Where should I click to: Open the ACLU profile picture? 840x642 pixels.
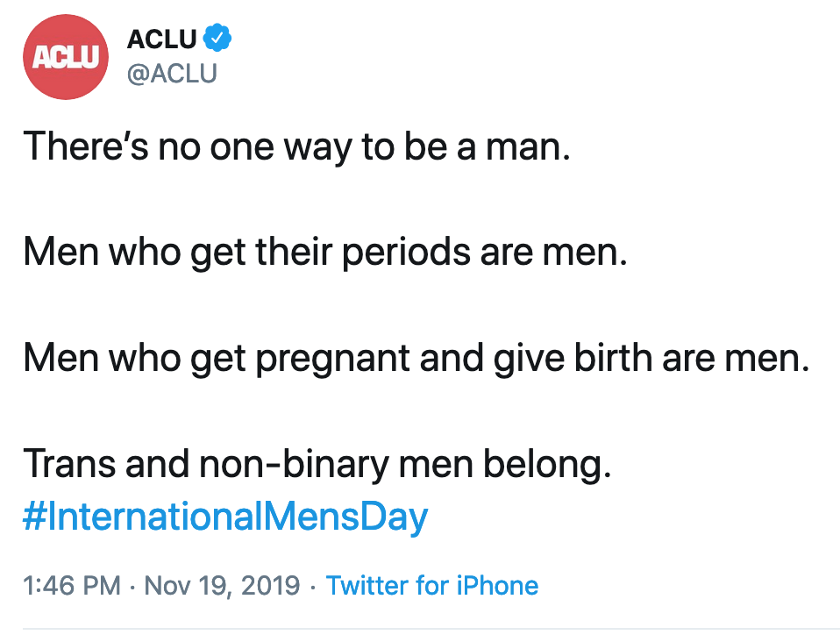coord(66,58)
